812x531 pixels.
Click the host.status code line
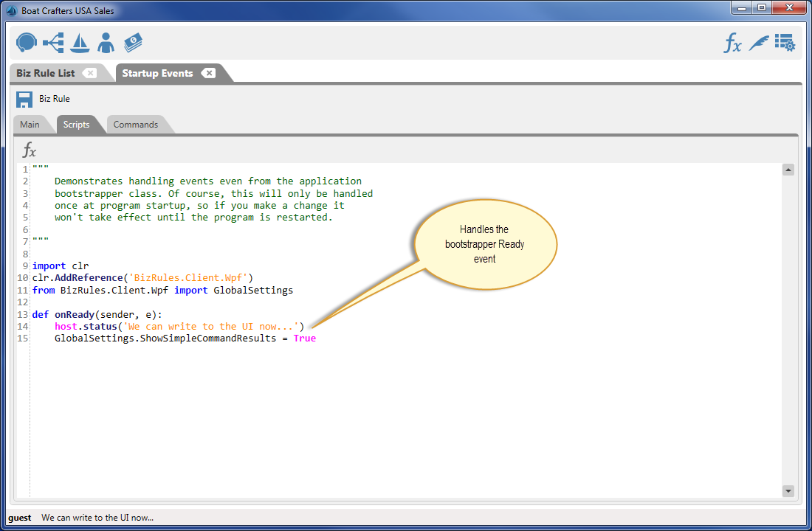click(x=179, y=327)
